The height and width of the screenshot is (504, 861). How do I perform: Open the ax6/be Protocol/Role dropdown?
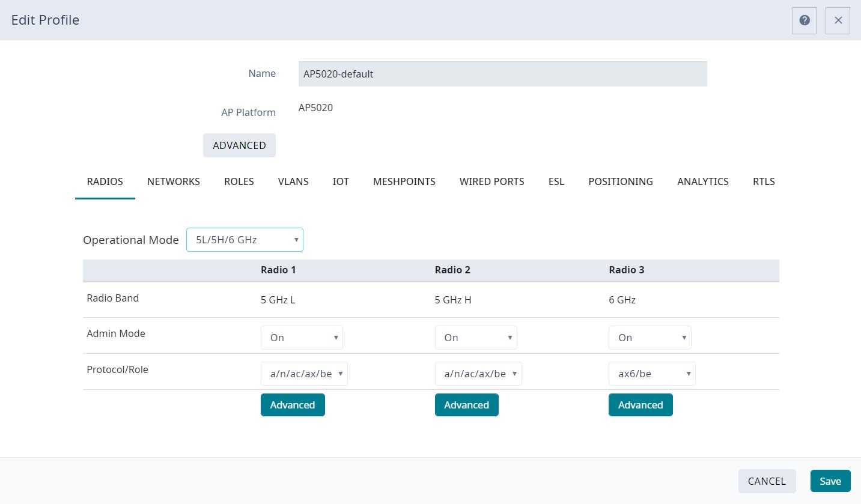652,373
